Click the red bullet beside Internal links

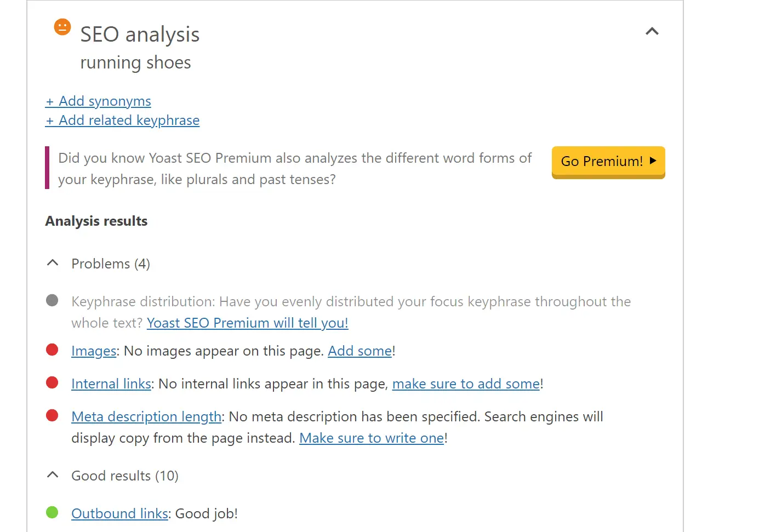pos(52,383)
